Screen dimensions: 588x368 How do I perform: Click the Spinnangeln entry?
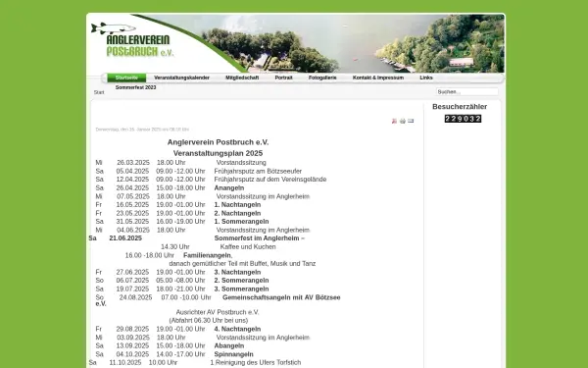(x=233, y=354)
